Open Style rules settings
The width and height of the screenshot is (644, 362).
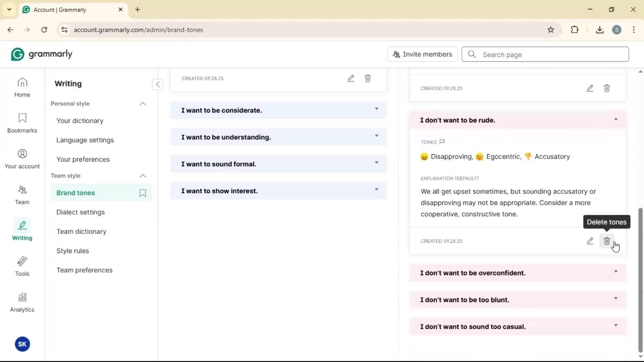click(x=73, y=251)
